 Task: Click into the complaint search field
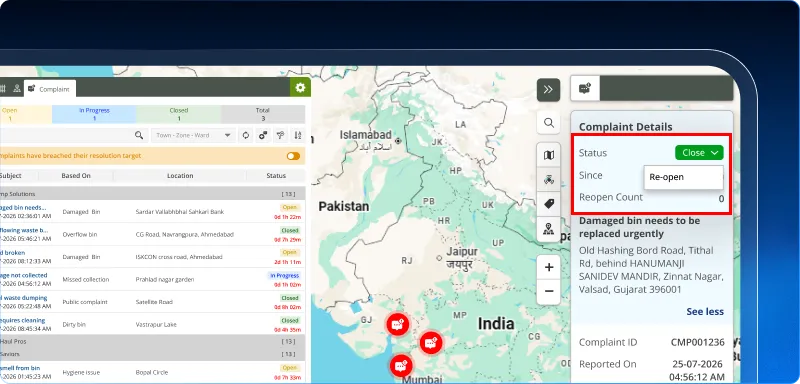[x=66, y=136]
